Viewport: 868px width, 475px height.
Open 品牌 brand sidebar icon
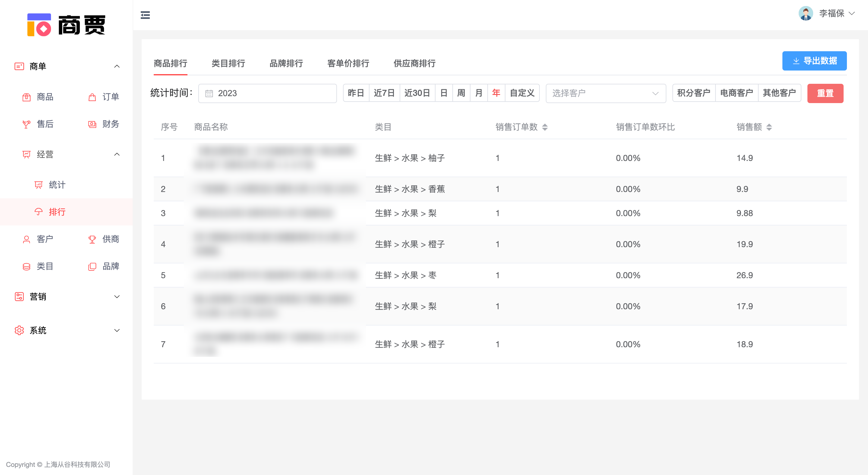[92, 266]
